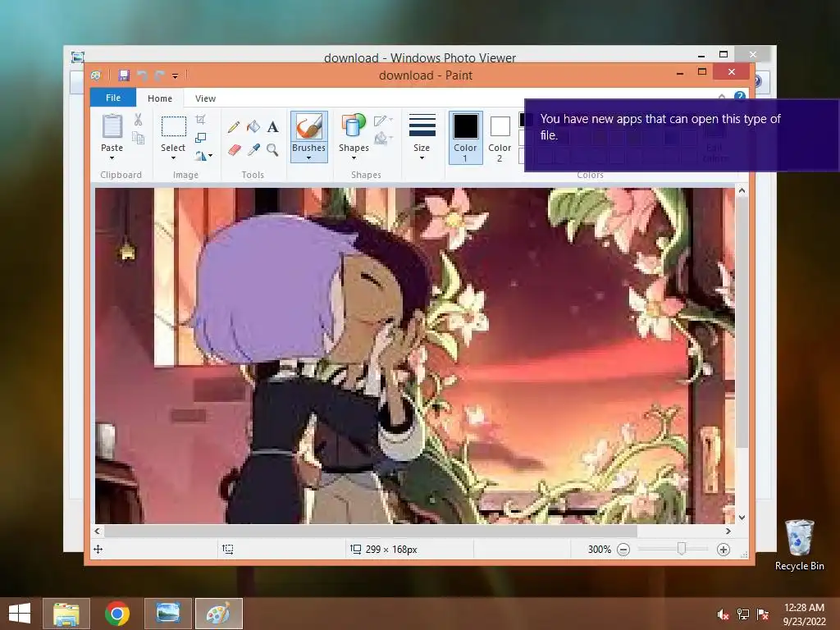Screen dimensions: 840x630
Task: Open File Explorer from the taskbar
Action: (x=66, y=614)
